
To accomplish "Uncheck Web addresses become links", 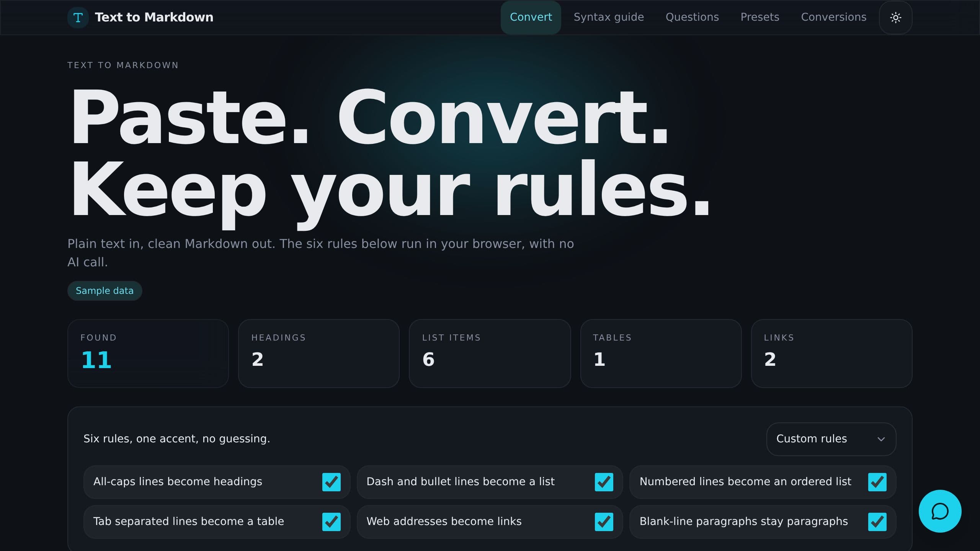I will click(604, 522).
